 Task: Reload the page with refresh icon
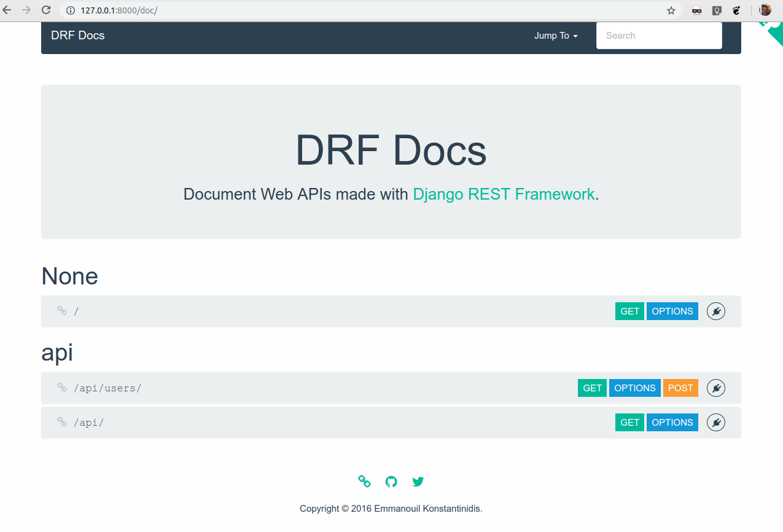tap(46, 10)
